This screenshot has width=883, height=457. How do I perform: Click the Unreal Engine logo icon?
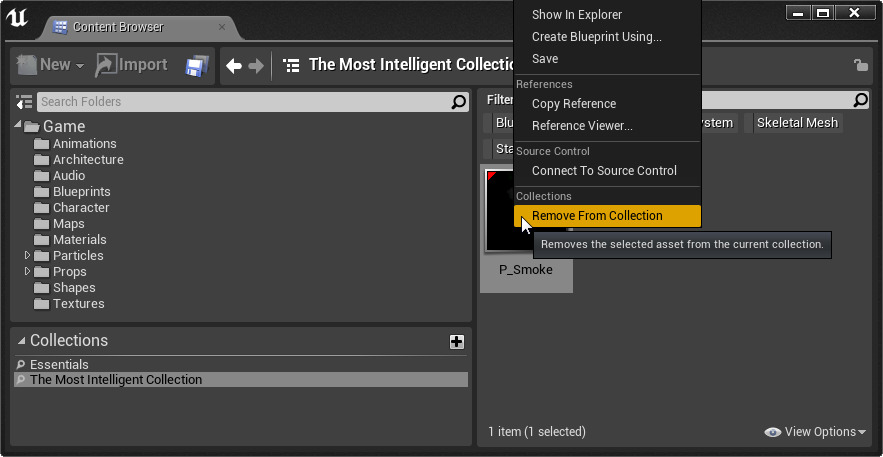[17, 19]
